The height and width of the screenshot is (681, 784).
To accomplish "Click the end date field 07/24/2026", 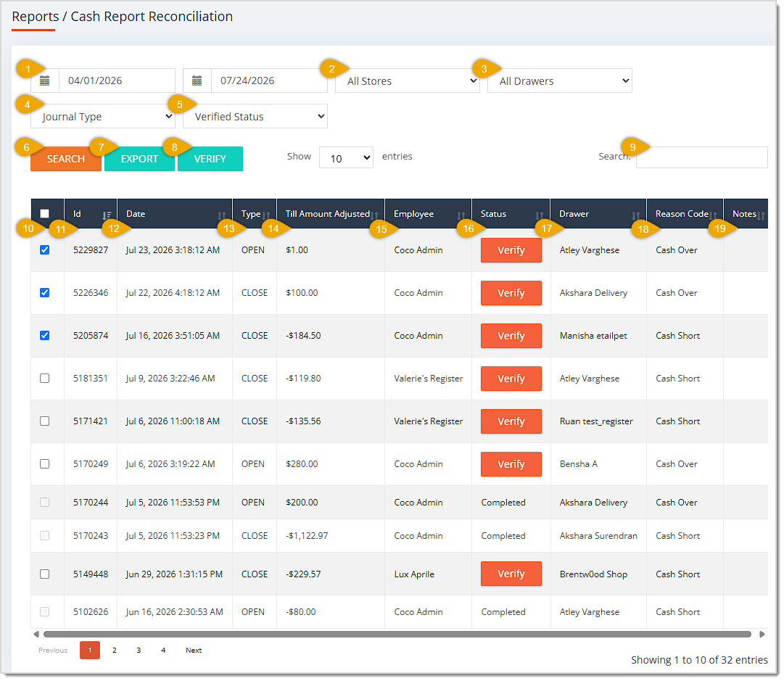I will [270, 81].
